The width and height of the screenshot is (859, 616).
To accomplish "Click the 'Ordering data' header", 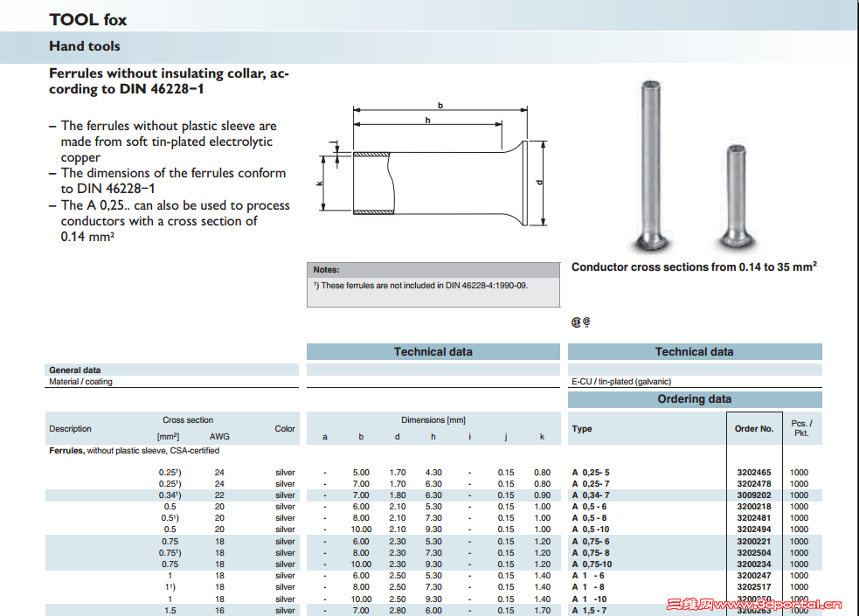I will (694, 399).
